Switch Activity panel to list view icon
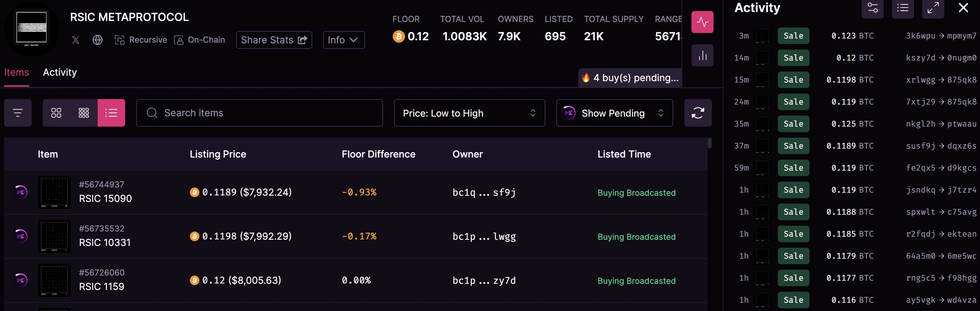Viewport: 980px width, 311px height. (x=902, y=9)
